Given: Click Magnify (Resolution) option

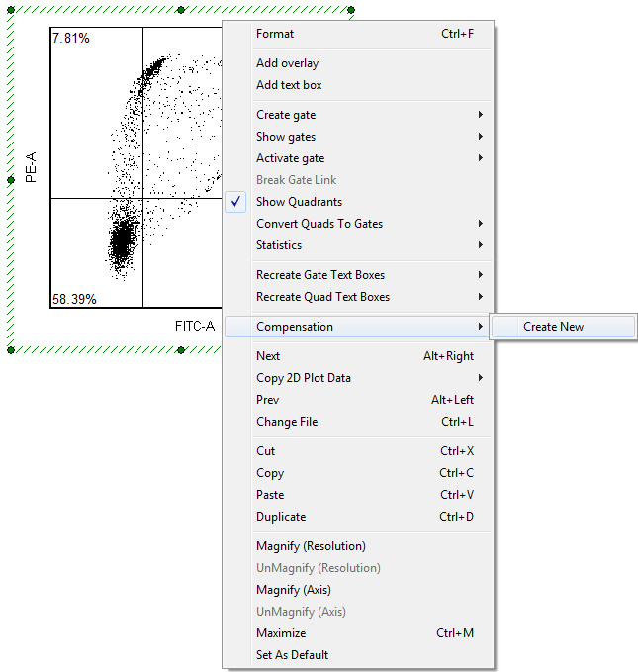Looking at the screenshot, I should (x=311, y=546).
